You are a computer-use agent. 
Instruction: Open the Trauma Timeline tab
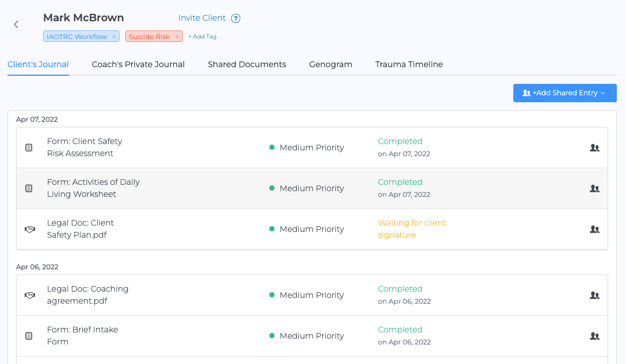pyautogui.click(x=409, y=64)
